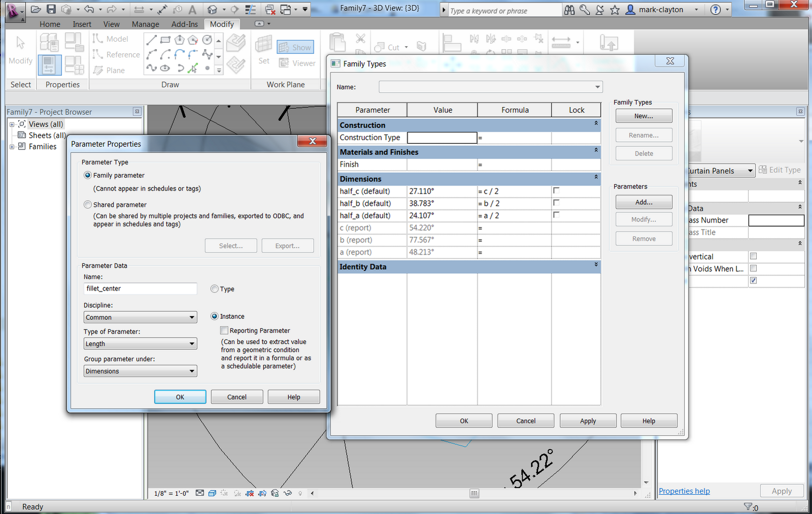Toggle Lock checkbox for half_a row

pyautogui.click(x=556, y=215)
